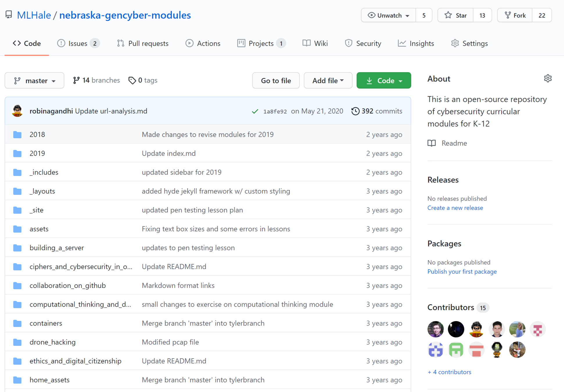Switch to the Issues tab

tap(78, 43)
